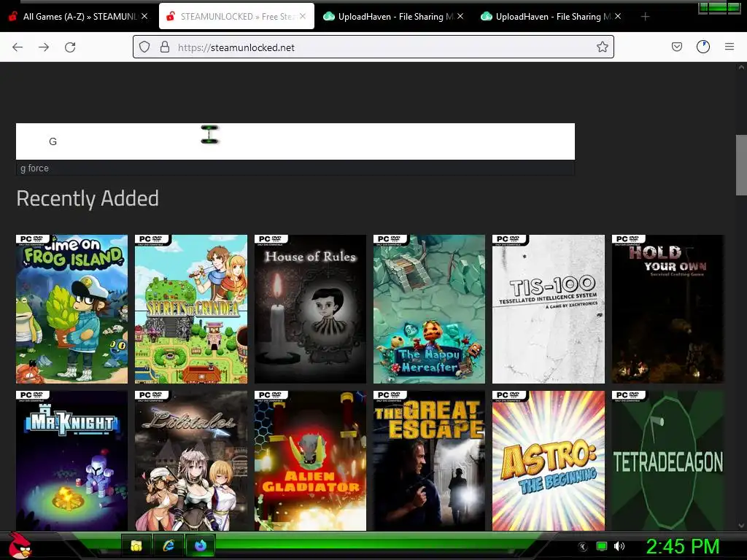
Task: Bookmark this page with the star
Action: (602, 47)
